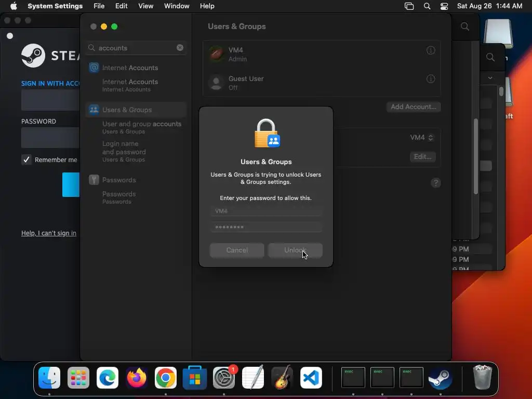This screenshot has height=399, width=532.
Task: Select Internet Accounts sub-result
Action: (x=130, y=85)
